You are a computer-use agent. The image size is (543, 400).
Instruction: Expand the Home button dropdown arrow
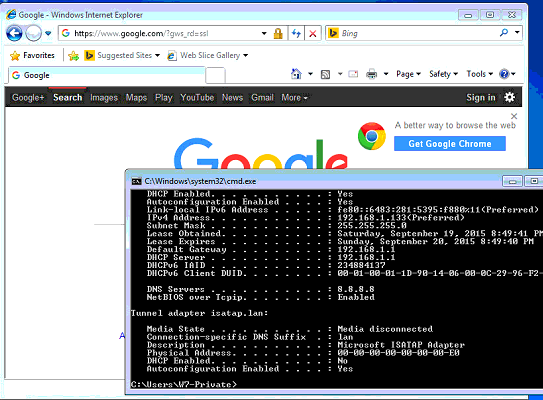click(310, 74)
